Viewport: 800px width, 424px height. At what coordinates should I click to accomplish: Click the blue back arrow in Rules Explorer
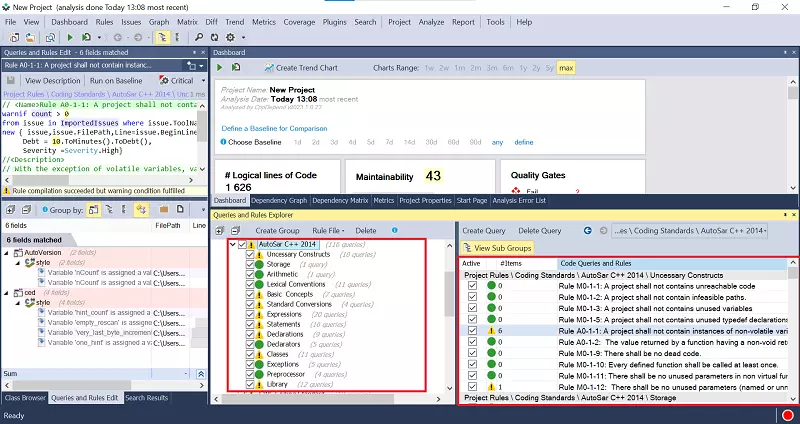click(x=588, y=231)
